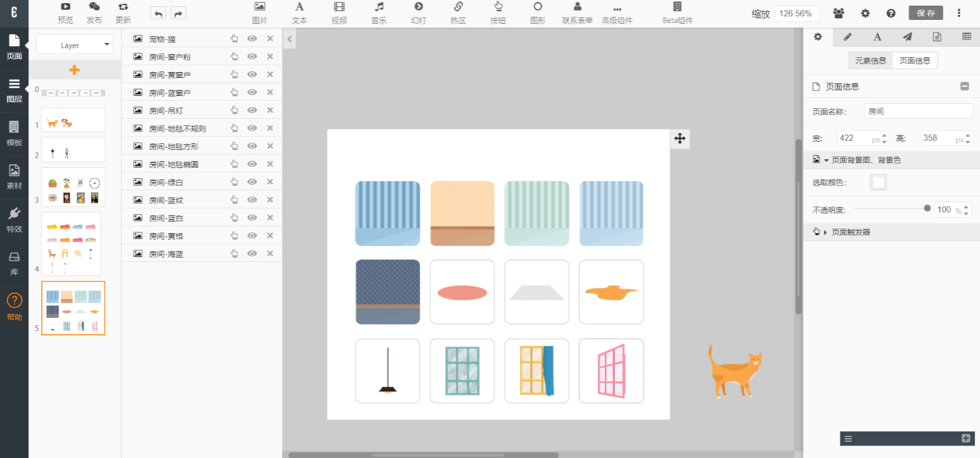Open the 图片 image insert tool
Viewport: 980px width, 458px height.
tap(260, 12)
